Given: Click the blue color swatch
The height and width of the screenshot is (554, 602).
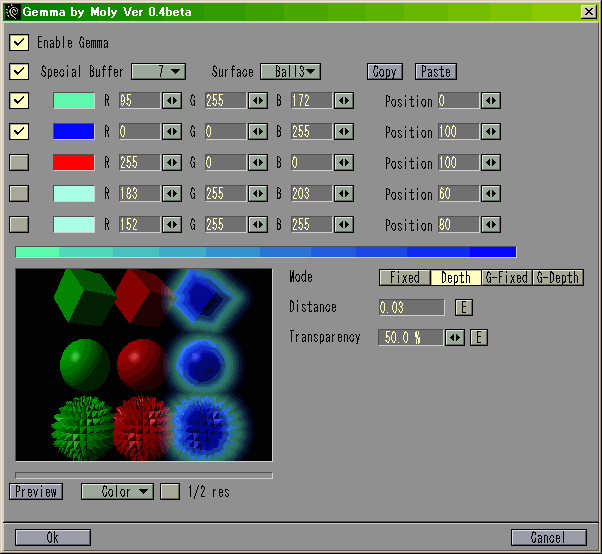Looking at the screenshot, I should click(x=74, y=132).
